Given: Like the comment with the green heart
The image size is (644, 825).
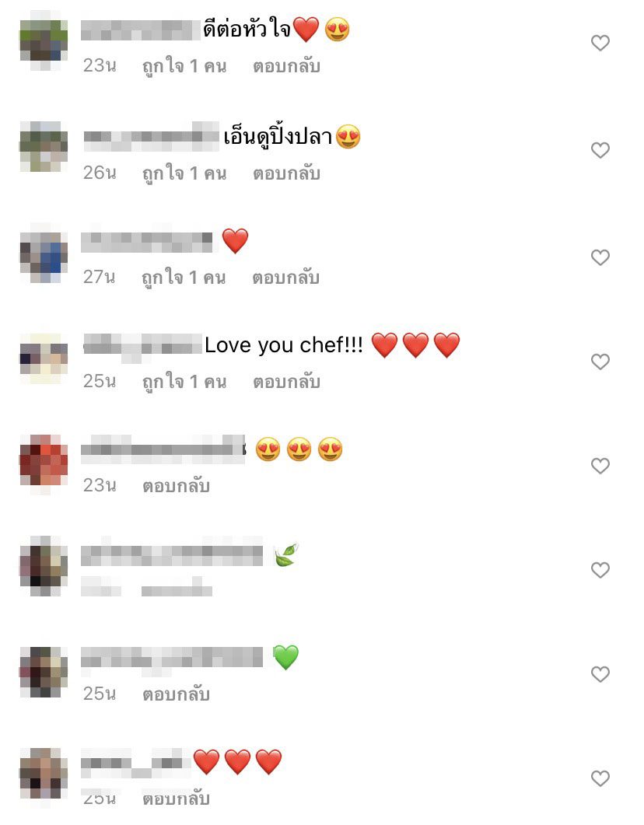Looking at the screenshot, I should click(600, 674).
